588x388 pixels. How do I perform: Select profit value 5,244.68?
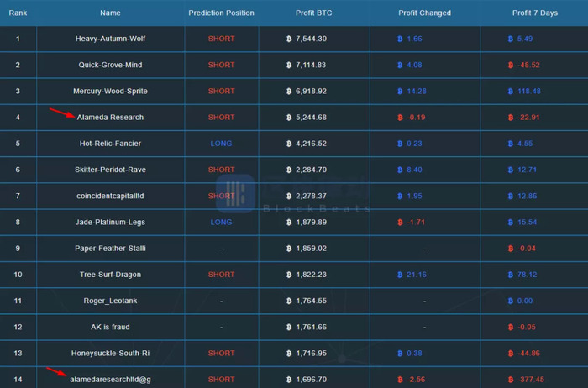click(x=311, y=118)
